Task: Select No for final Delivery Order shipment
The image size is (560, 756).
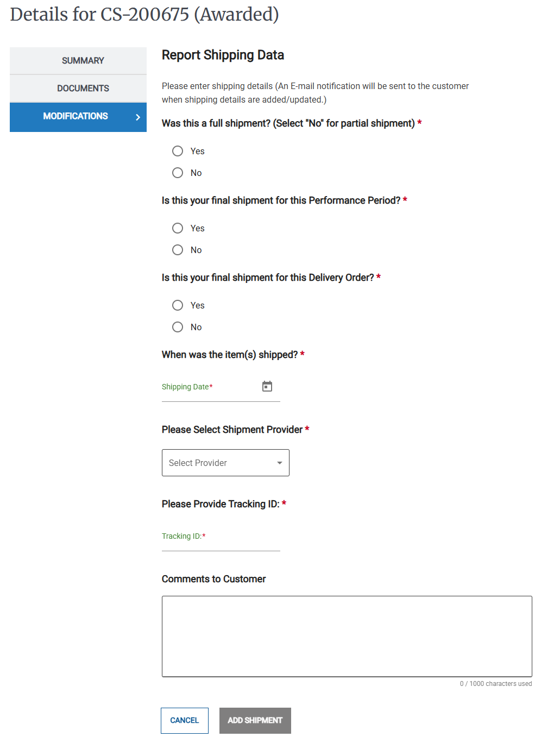Action: (x=177, y=326)
